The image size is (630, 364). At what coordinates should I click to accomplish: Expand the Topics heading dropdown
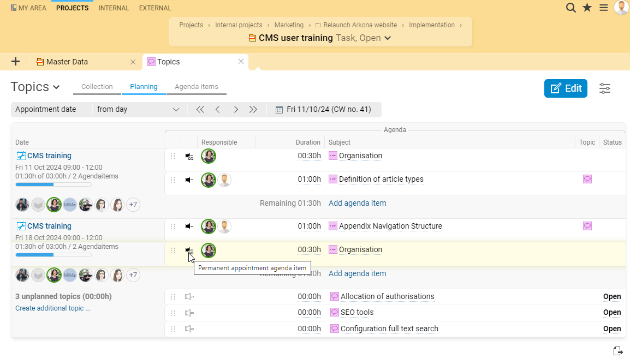pyautogui.click(x=56, y=87)
